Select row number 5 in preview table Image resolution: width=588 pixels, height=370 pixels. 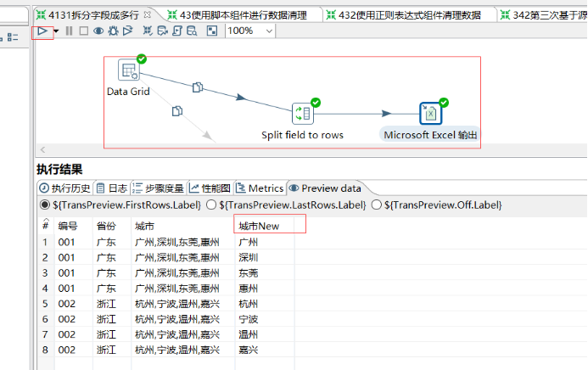(45, 304)
